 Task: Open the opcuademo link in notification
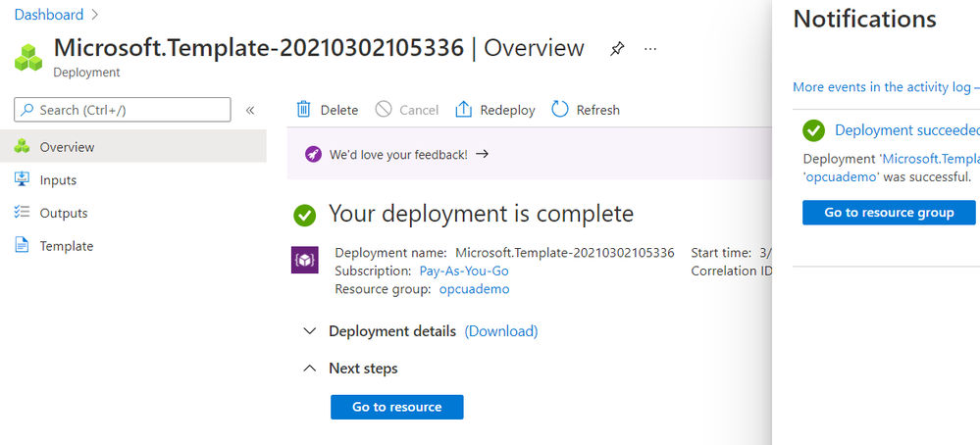[842, 176]
